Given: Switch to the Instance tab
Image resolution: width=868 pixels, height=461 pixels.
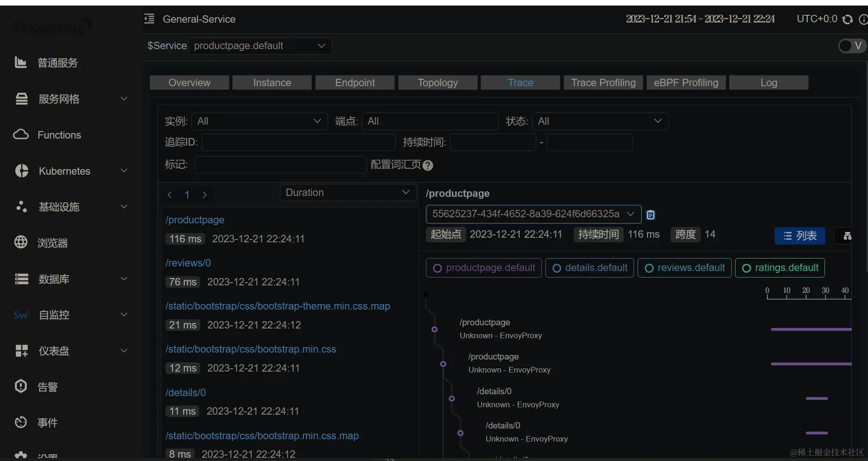Looking at the screenshot, I should [x=272, y=82].
